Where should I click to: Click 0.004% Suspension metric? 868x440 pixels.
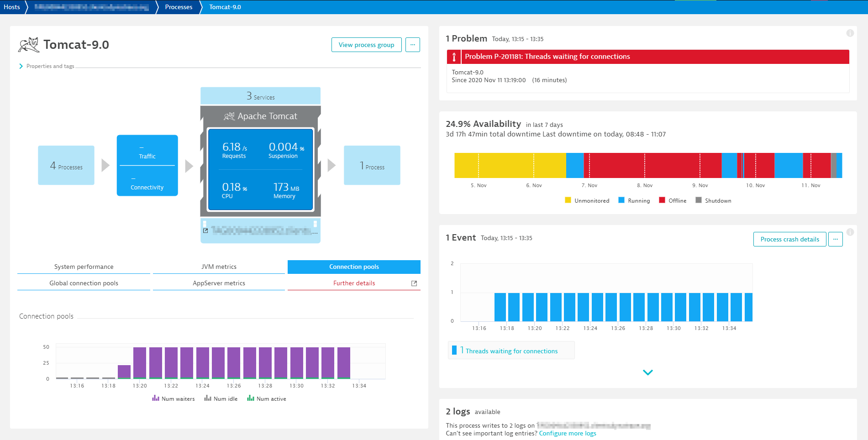click(x=286, y=150)
